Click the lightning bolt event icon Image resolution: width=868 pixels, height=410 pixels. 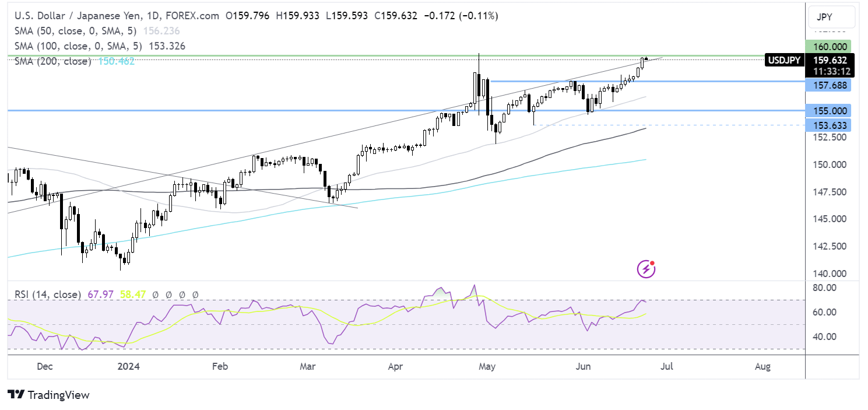tap(645, 269)
